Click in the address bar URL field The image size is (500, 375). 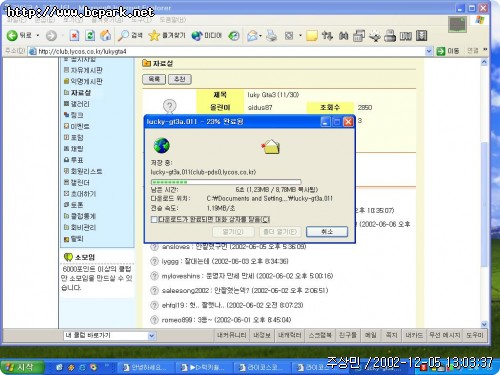coord(230,51)
